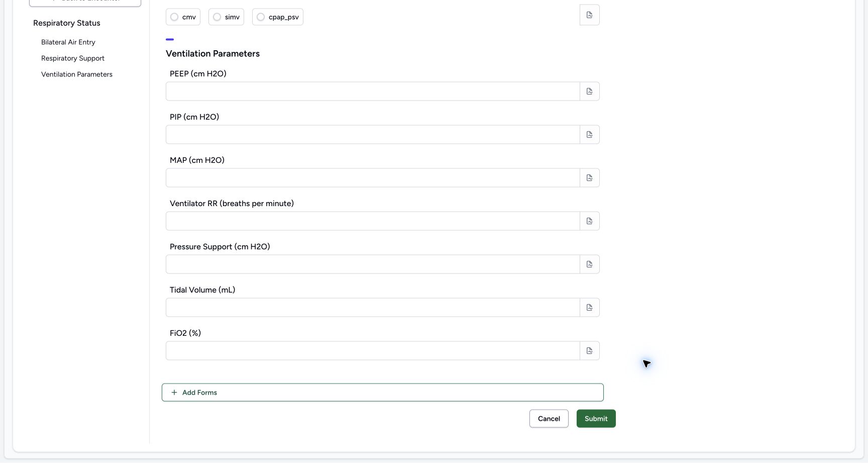The height and width of the screenshot is (463, 868).
Task: Click the Add Forms button
Action: click(x=383, y=393)
